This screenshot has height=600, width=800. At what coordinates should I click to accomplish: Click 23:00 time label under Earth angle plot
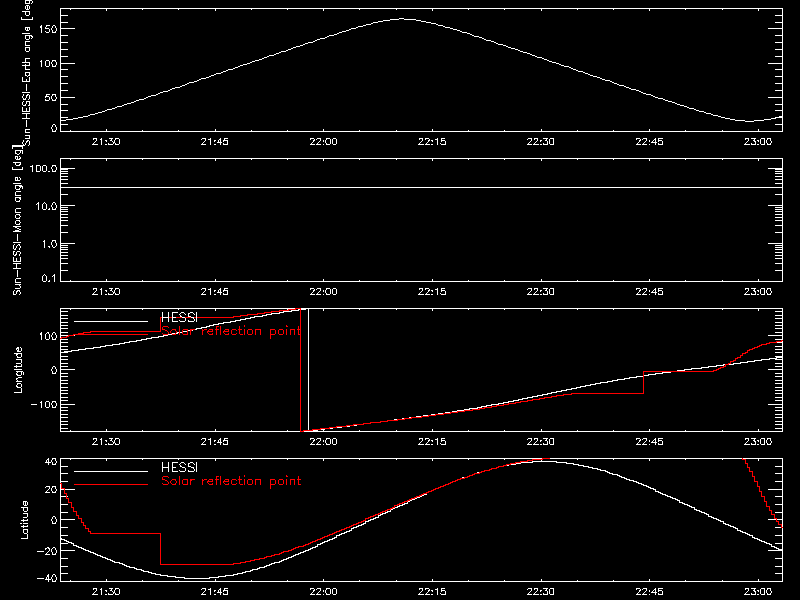click(758, 142)
